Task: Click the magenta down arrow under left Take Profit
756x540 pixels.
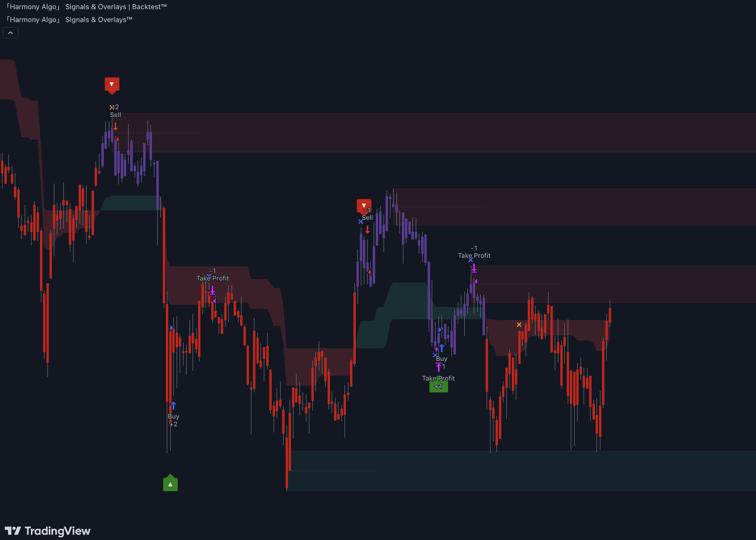Action: point(212,290)
